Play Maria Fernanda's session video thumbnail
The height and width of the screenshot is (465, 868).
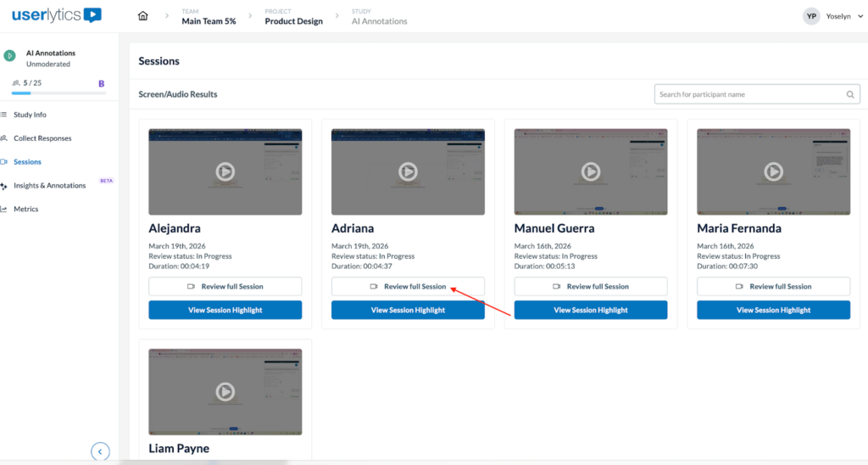[x=773, y=171]
